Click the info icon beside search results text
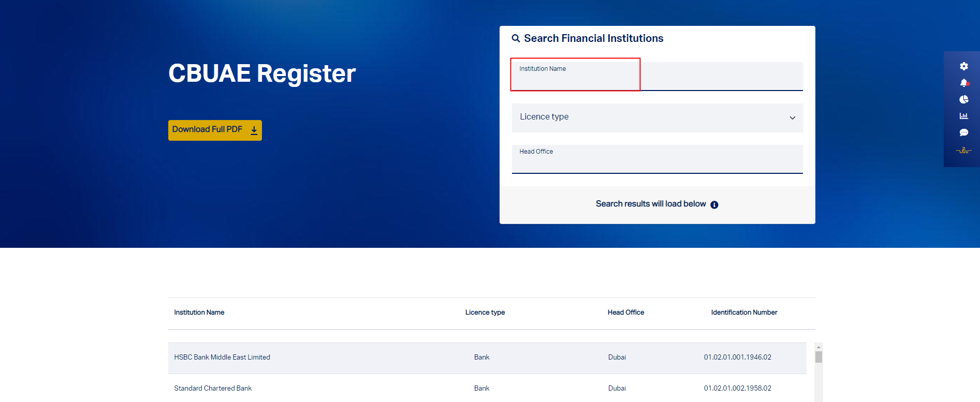The width and height of the screenshot is (980, 402). (714, 205)
